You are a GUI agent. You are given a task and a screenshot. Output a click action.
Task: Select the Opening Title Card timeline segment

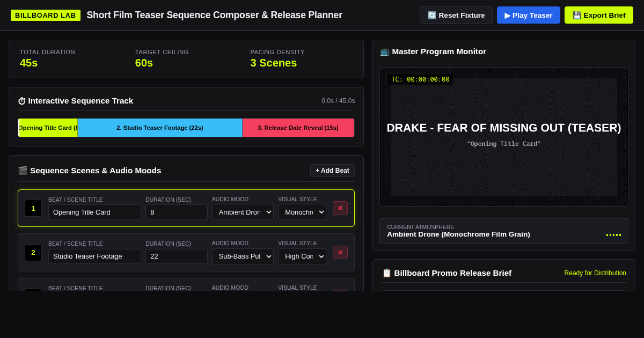point(48,128)
